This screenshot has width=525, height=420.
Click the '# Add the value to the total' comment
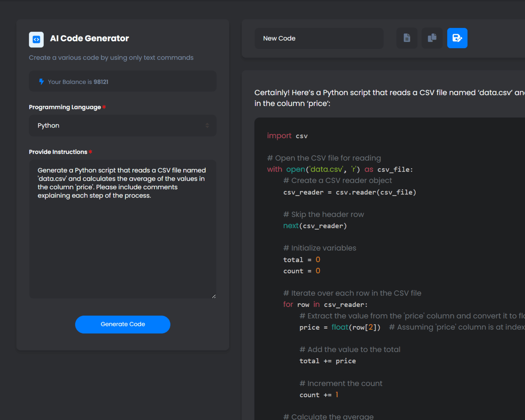point(350,350)
